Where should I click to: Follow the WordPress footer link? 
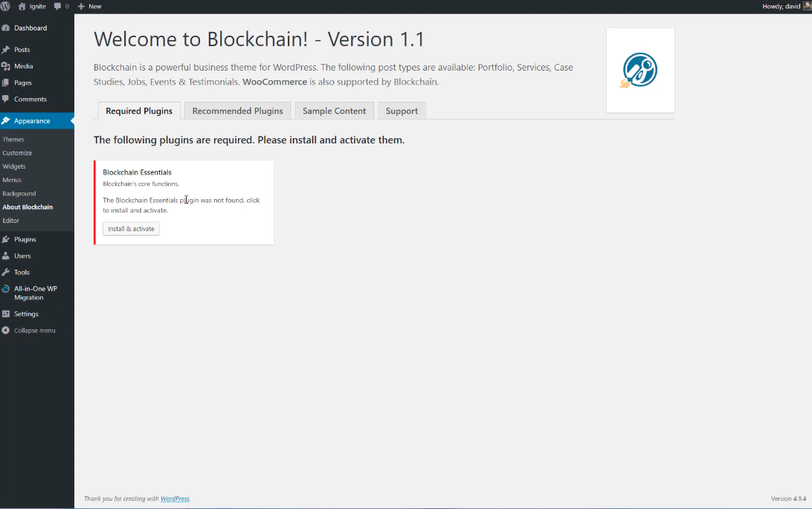175,499
